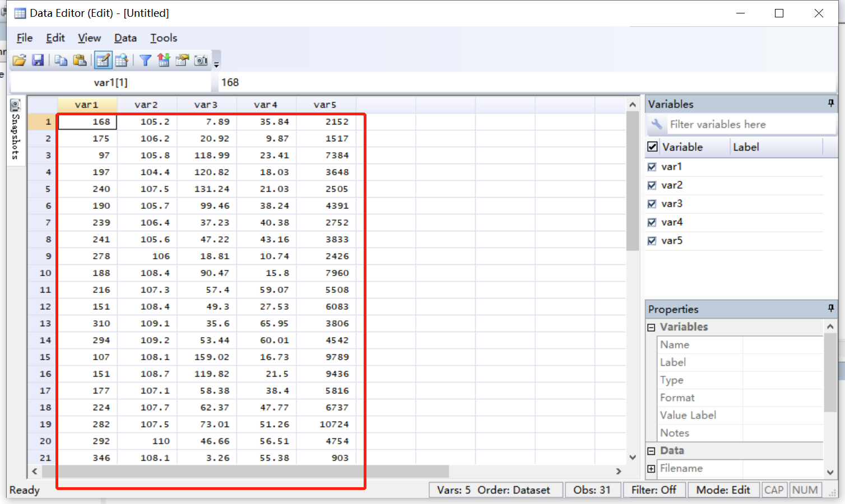Viewport: 845px width, 504px height.
Task: Open the variable properties toolbar icon
Action: coord(182,60)
